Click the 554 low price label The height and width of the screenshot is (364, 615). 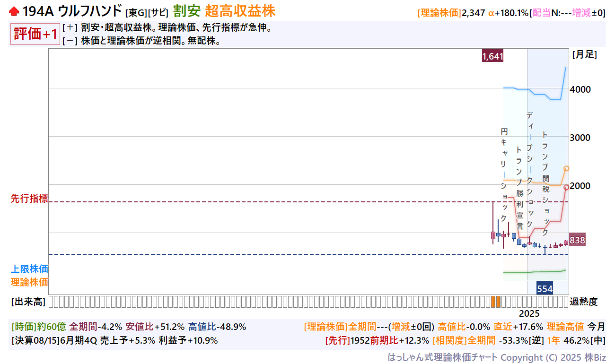[x=545, y=289]
